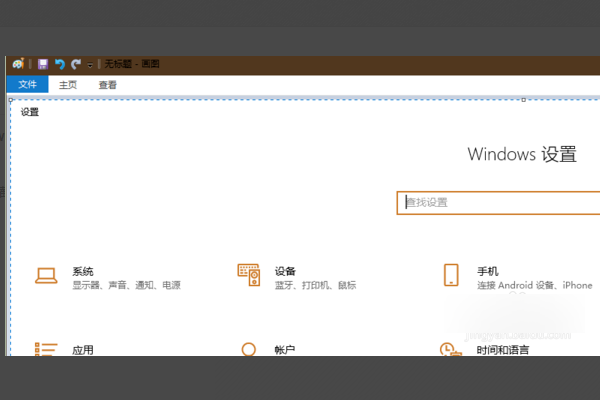Open the 设备 settings link

[x=285, y=271]
